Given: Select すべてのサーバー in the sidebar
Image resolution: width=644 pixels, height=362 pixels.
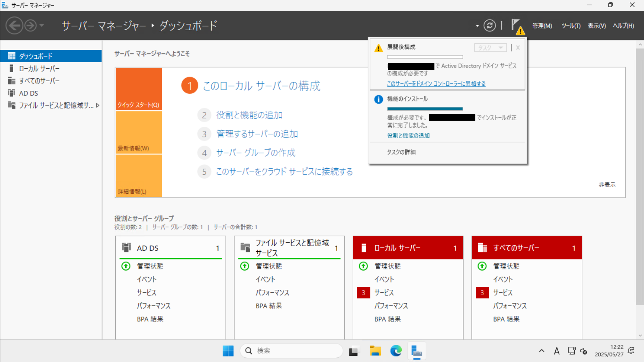Looking at the screenshot, I should [51, 81].
